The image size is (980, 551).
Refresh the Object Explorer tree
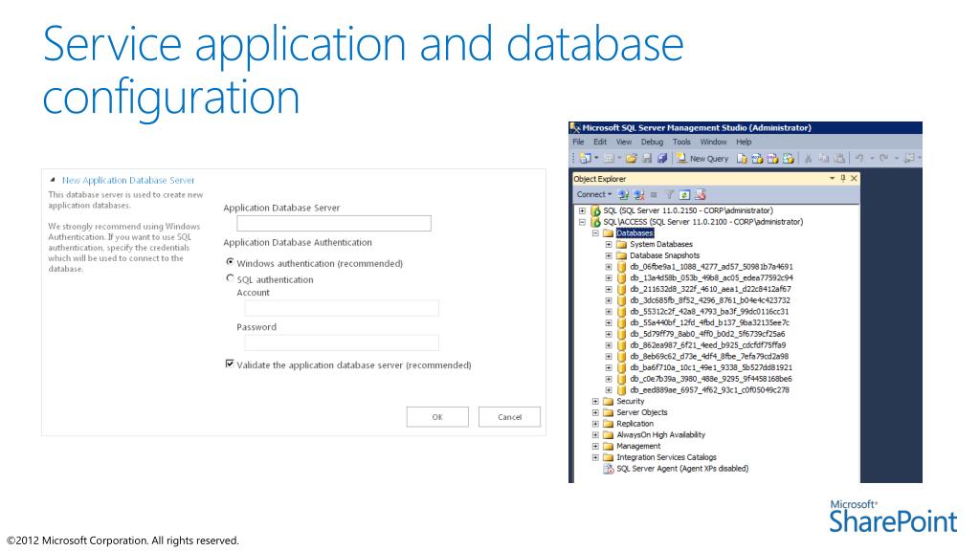click(x=685, y=194)
